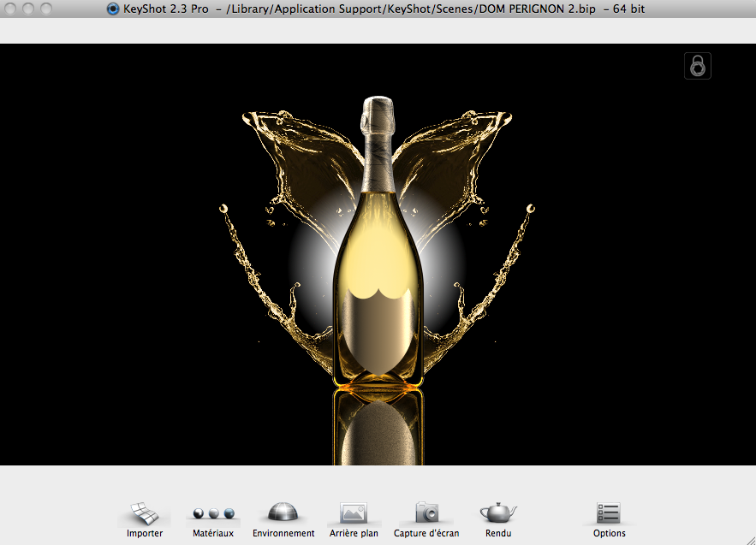The image size is (756, 545).
Task: Zoom the KeyShot window to full size
Action: pyautogui.click(x=45, y=9)
